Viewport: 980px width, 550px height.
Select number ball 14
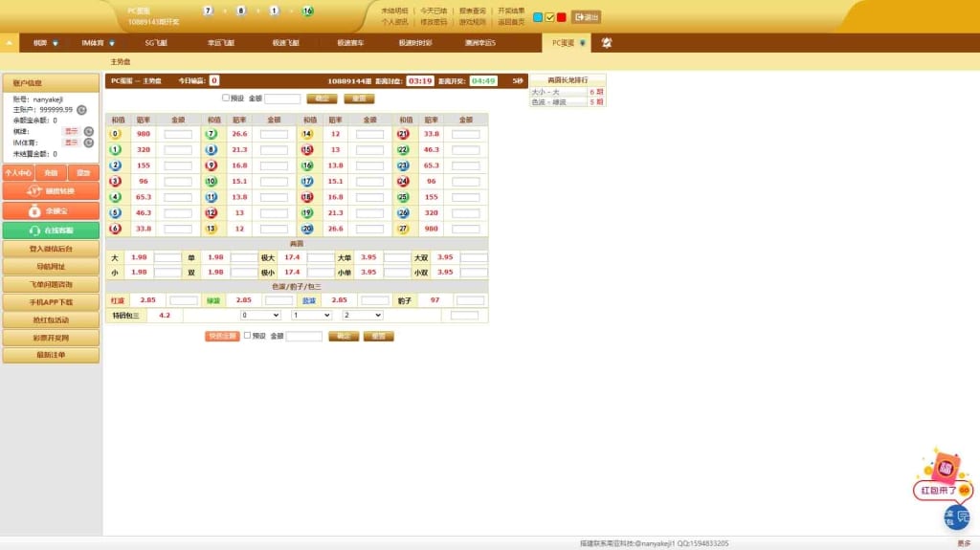[x=307, y=134]
